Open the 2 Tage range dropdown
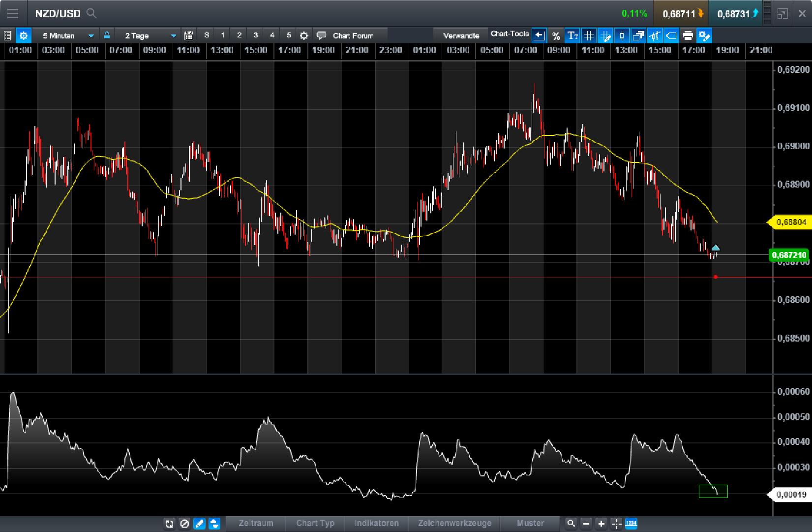Image resolution: width=812 pixels, height=532 pixels. click(148, 35)
